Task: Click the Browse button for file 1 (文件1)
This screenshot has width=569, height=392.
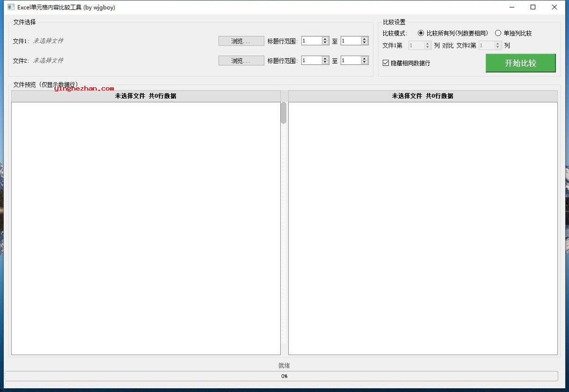Action: pos(241,41)
